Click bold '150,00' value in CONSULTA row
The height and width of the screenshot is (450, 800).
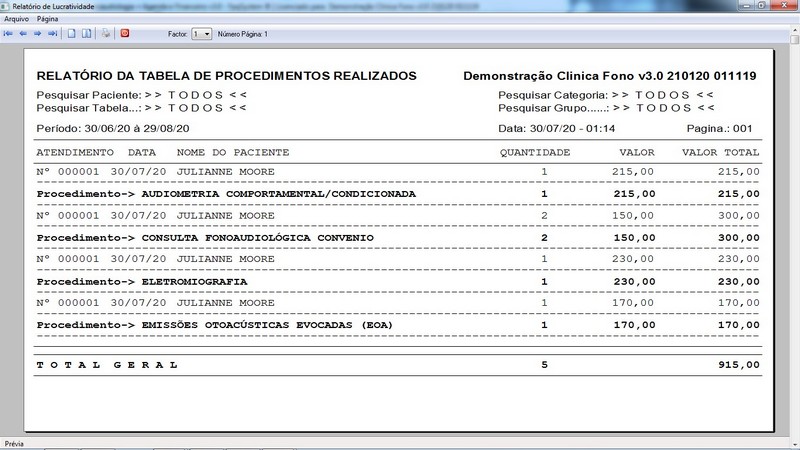[x=634, y=238]
